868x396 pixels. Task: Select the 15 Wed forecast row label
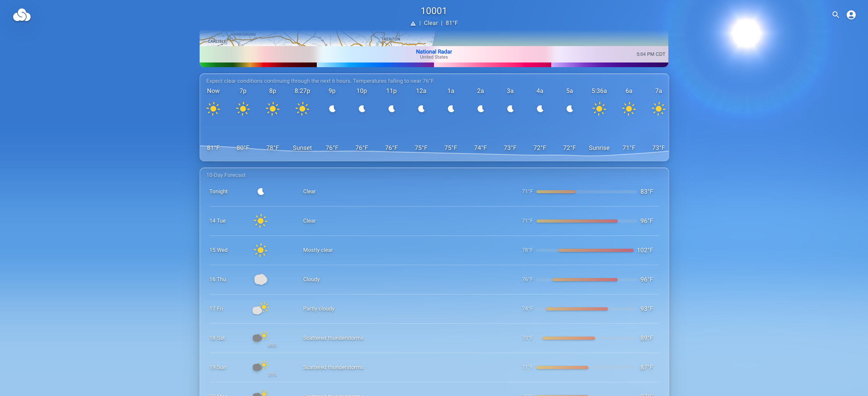pos(218,250)
